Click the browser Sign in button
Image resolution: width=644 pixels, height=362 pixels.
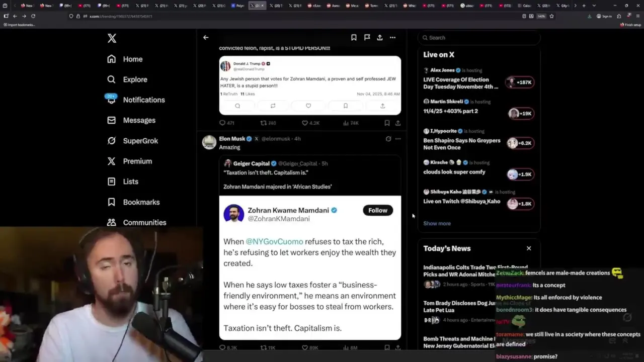(x=604, y=16)
